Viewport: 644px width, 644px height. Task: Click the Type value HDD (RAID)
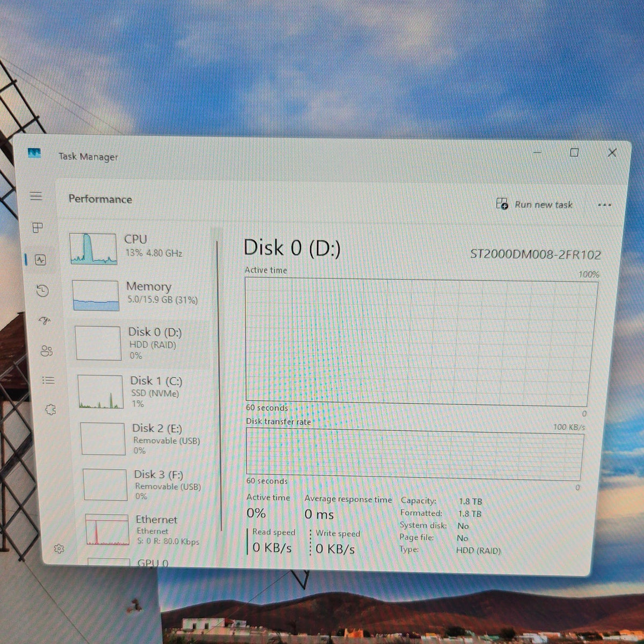478,551
